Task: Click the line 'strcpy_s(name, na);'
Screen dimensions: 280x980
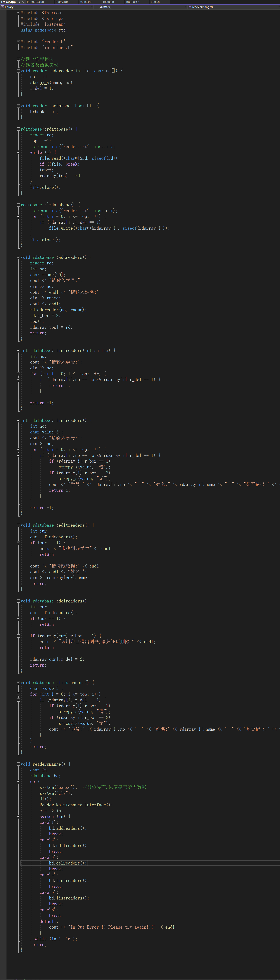Action: coord(53,83)
